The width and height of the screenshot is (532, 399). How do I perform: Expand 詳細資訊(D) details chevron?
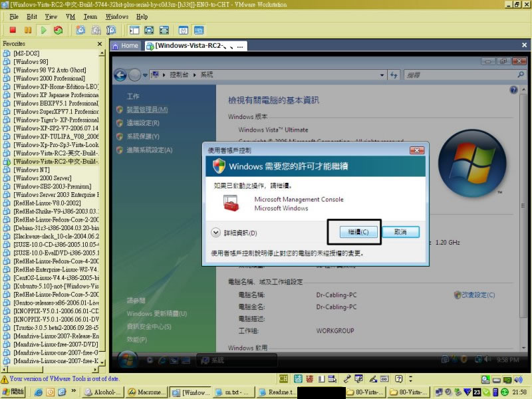pyautogui.click(x=215, y=233)
